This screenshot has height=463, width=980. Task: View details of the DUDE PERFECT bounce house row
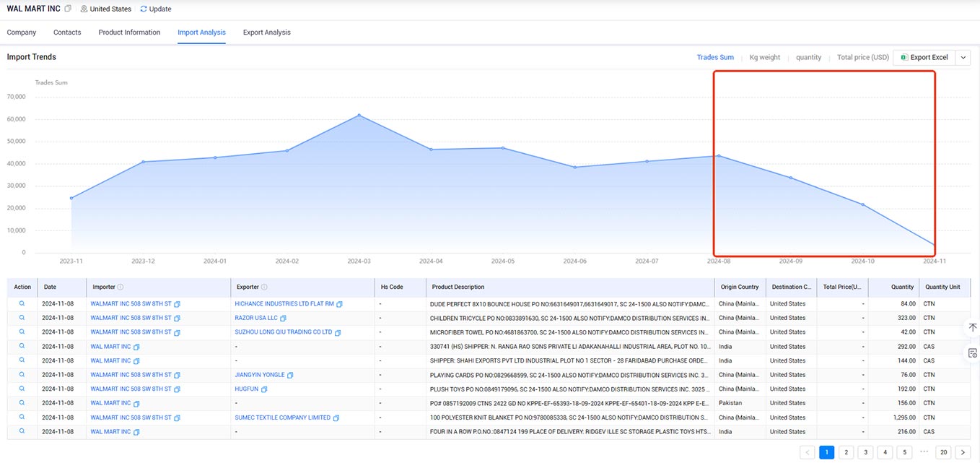pyautogui.click(x=22, y=304)
